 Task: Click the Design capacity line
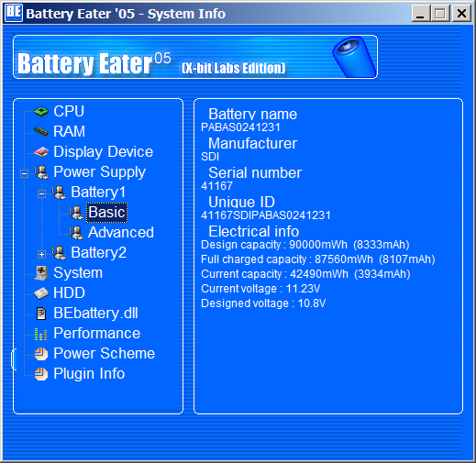click(305, 245)
